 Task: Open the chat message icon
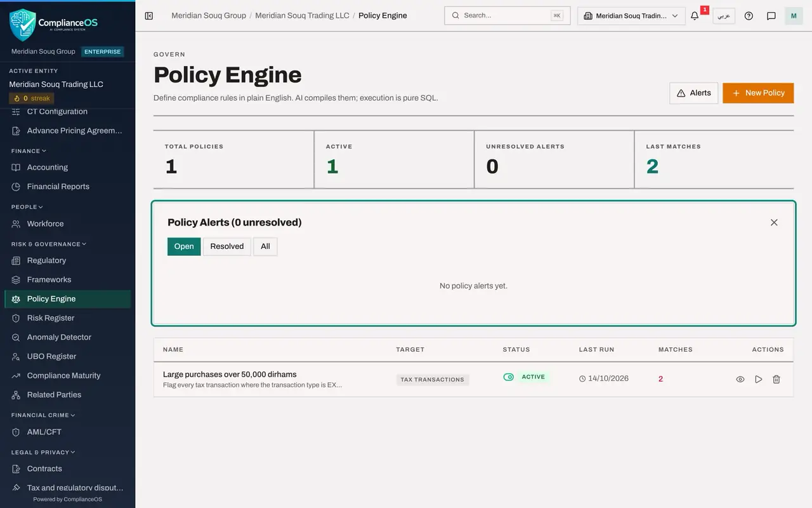(771, 16)
